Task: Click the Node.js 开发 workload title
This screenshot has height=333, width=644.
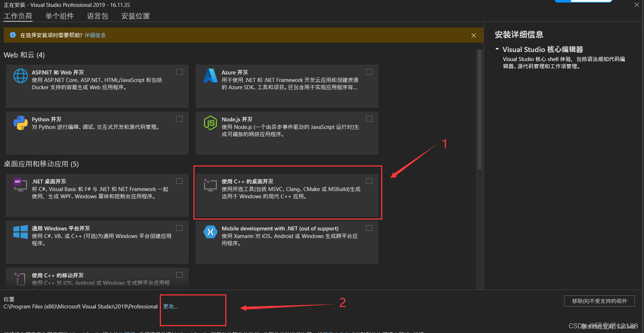Action: click(x=237, y=119)
